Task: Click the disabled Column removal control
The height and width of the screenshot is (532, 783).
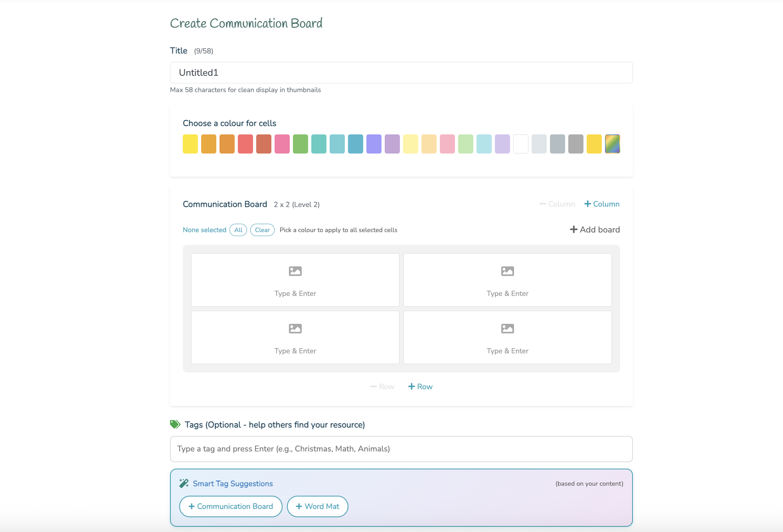Action: pyautogui.click(x=558, y=204)
